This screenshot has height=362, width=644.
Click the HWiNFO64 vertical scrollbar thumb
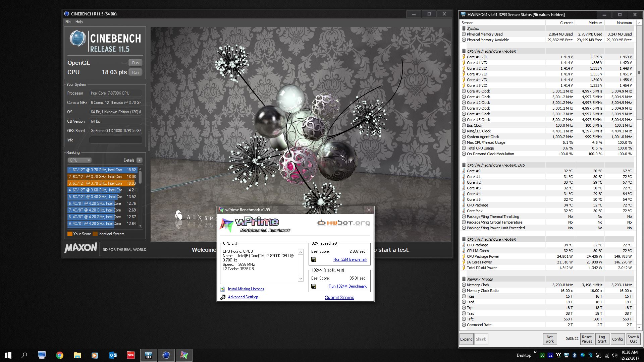(x=639, y=72)
